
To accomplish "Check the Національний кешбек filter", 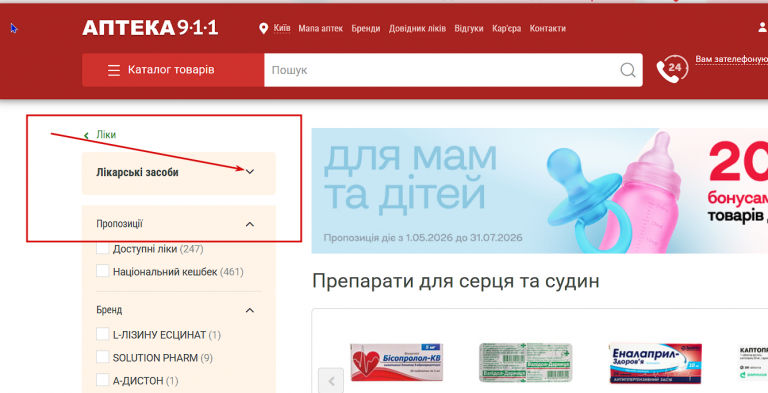I will 102,271.
